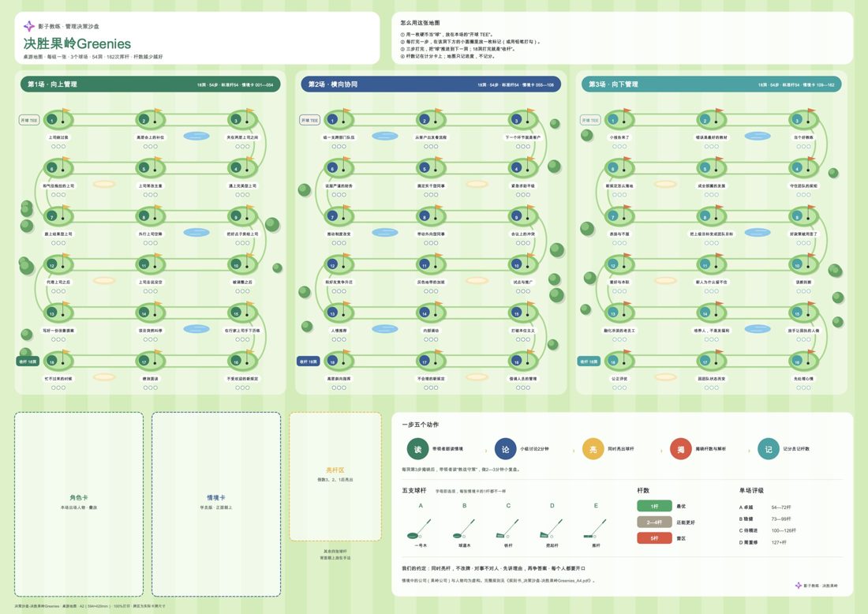Image resolution: width=868 pixels, height=614 pixels.
Task: Click hole 3 green in 第3场 向下管理
Action: click(803, 120)
